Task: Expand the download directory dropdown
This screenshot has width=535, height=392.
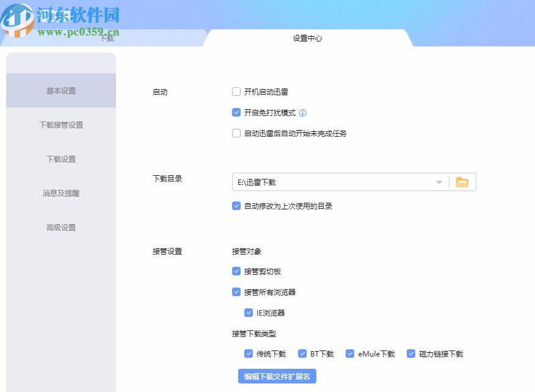Action: point(439,181)
